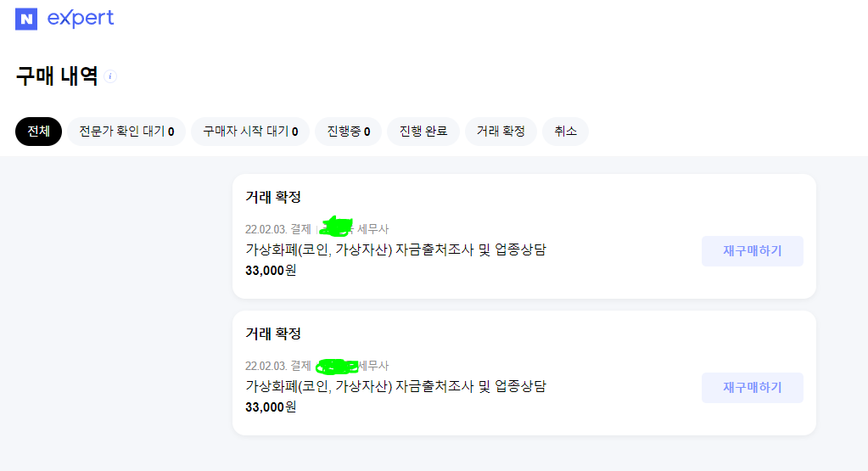Select the 거래 확정 filter tab
868x471 pixels.
point(501,132)
